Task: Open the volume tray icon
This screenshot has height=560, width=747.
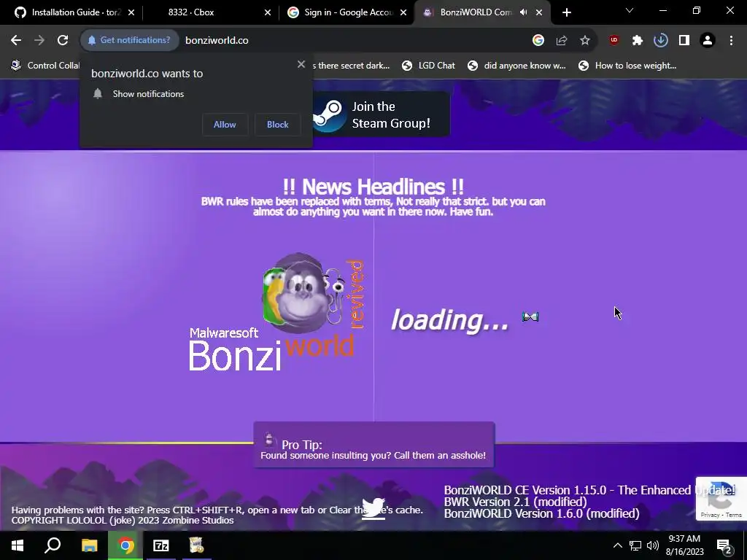Action: [653, 545]
